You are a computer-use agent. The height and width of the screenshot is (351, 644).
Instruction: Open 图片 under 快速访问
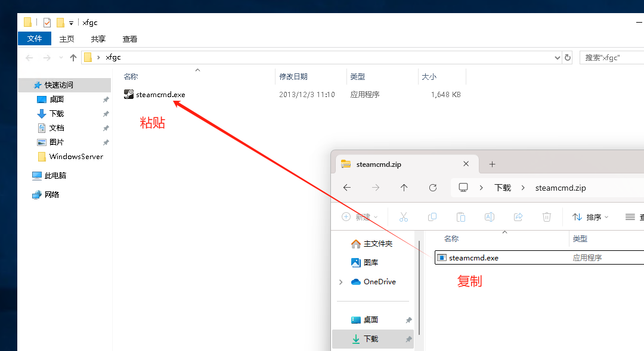pyautogui.click(x=56, y=142)
